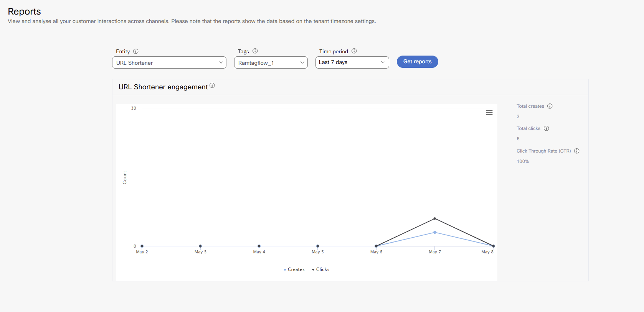Click the May 4 data point marker
The height and width of the screenshot is (312, 644).
(x=259, y=246)
